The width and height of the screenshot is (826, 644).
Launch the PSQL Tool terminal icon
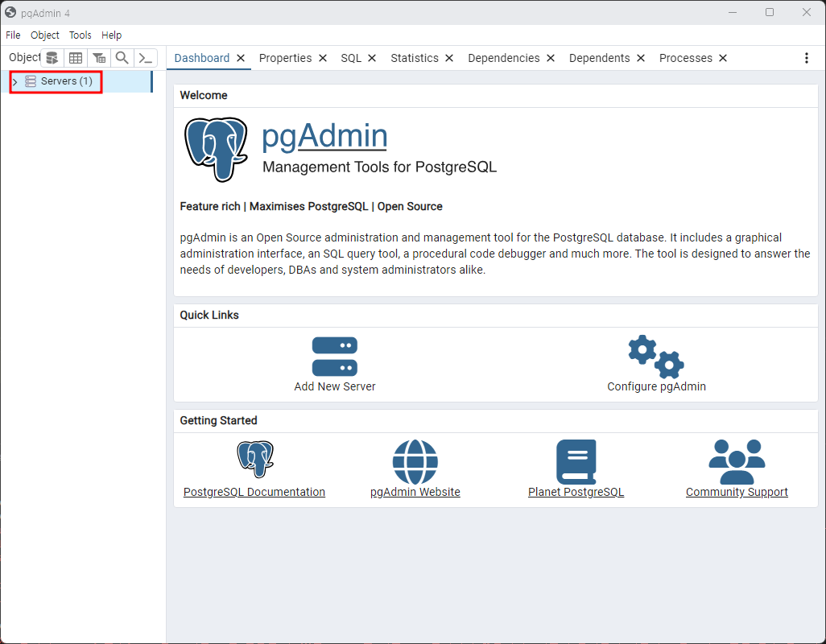click(x=146, y=58)
